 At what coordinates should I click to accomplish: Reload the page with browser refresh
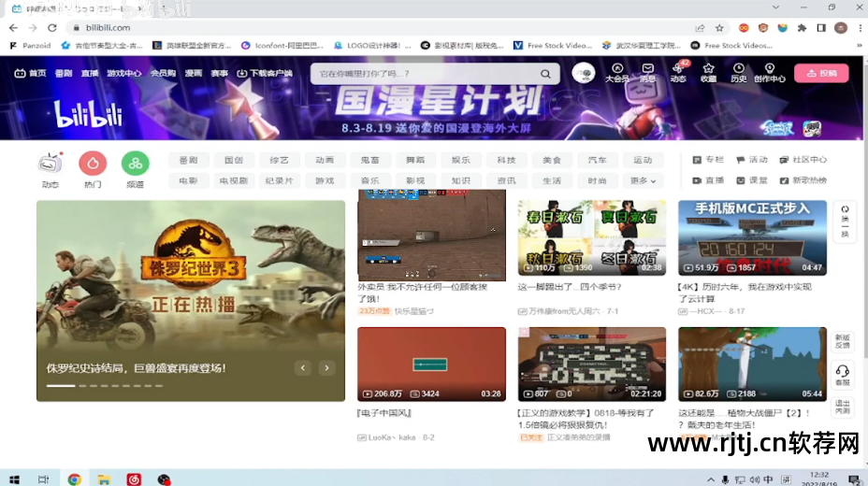pos(52,28)
